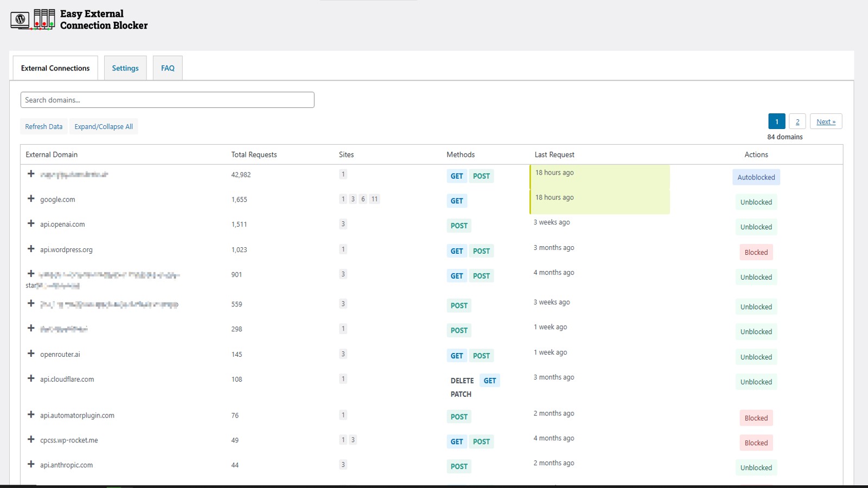Click Expand/Collapse All button
This screenshot has width=868, height=488.
pyautogui.click(x=104, y=127)
